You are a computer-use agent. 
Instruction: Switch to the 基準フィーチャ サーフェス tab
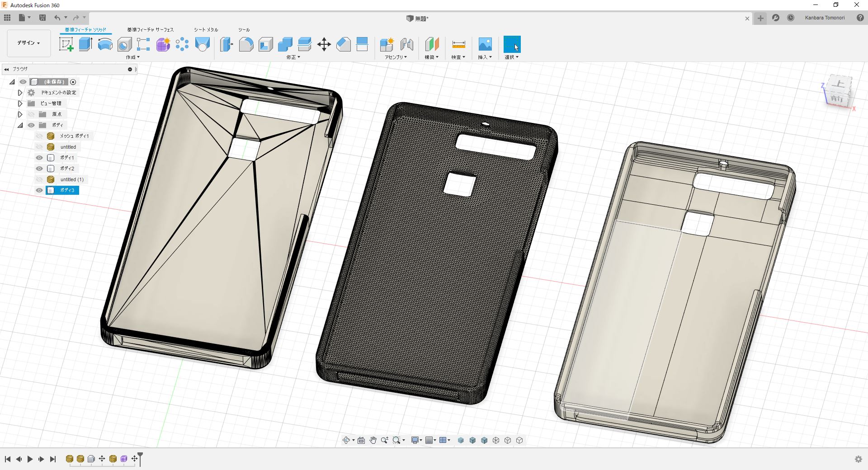(150, 30)
